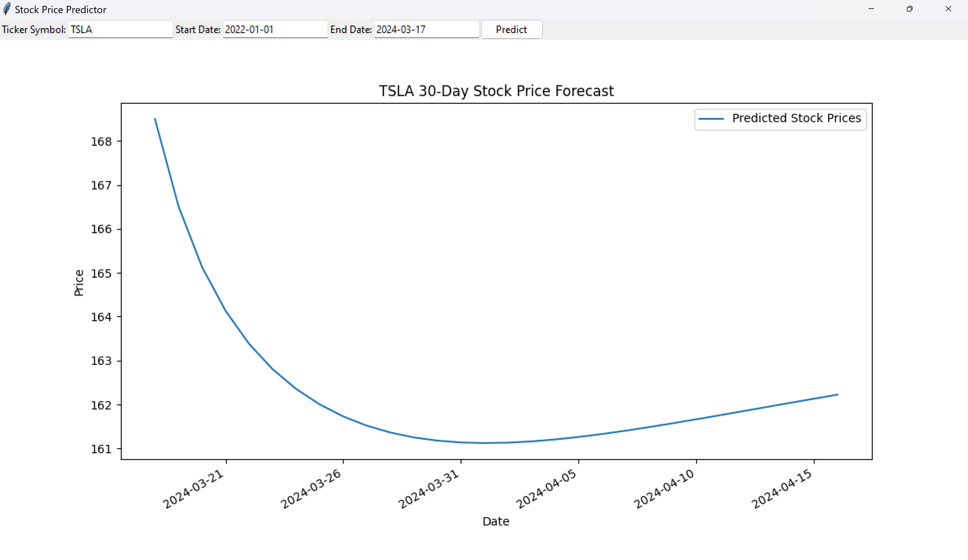Click the Ticker Symbol input field
The height and width of the screenshot is (560, 968).
tap(120, 30)
